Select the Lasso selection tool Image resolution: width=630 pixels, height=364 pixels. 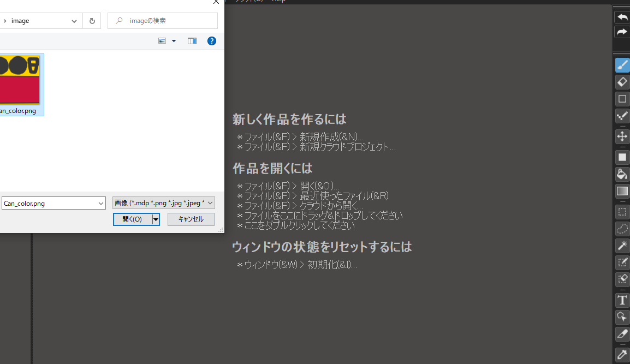622,229
